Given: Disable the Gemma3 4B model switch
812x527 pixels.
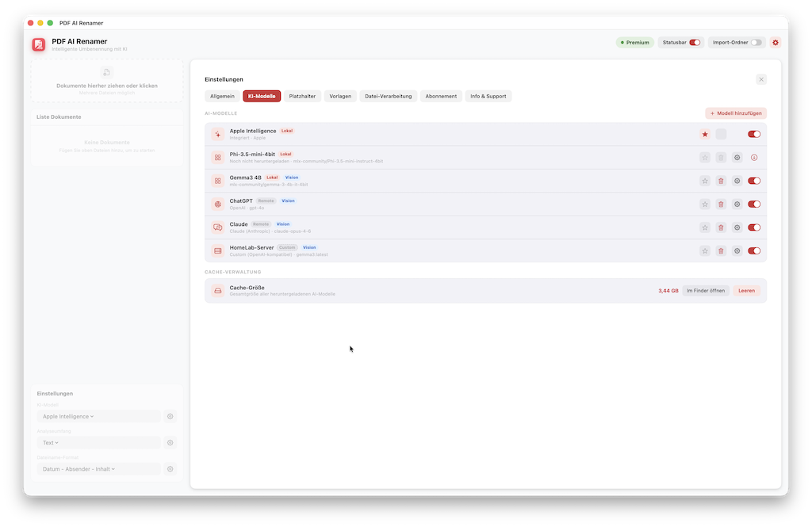Looking at the screenshot, I should (x=754, y=181).
